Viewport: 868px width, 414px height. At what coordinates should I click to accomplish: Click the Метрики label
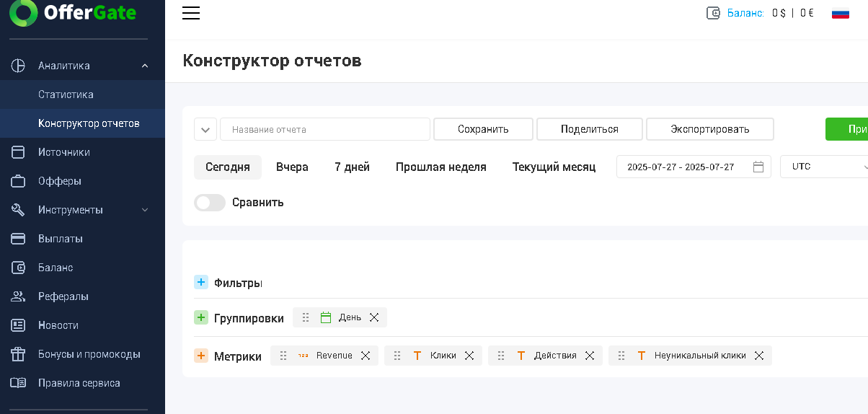click(x=238, y=356)
